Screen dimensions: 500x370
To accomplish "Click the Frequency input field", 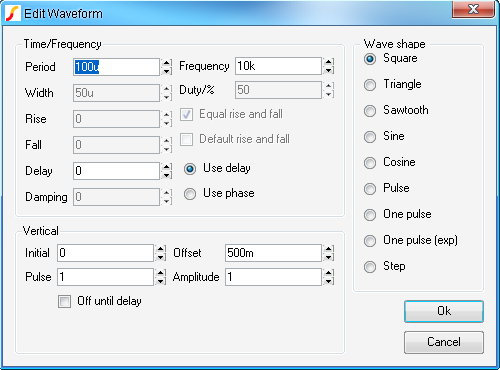I will point(278,66).
